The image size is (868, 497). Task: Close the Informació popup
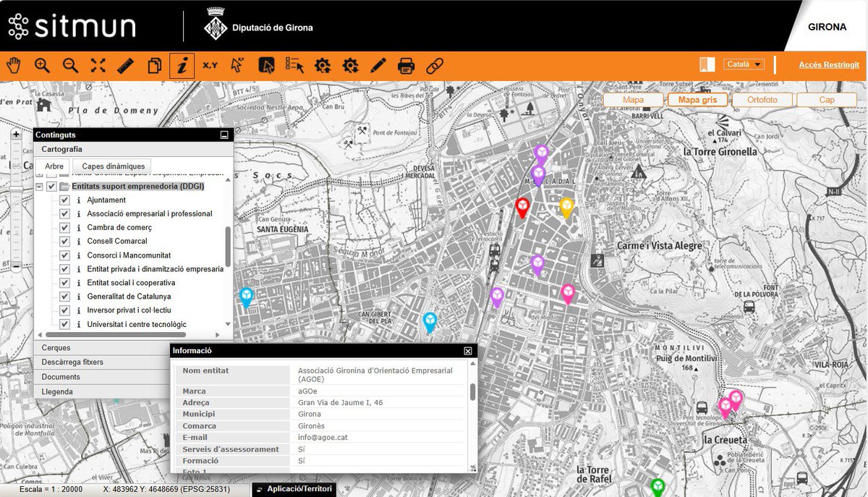click(x=467, y=351)
